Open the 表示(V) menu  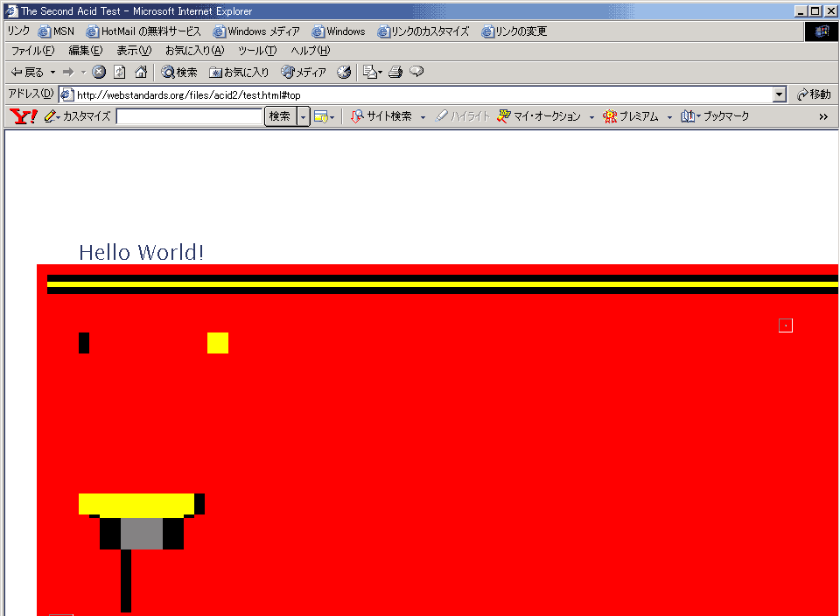[x=135, y=51]
